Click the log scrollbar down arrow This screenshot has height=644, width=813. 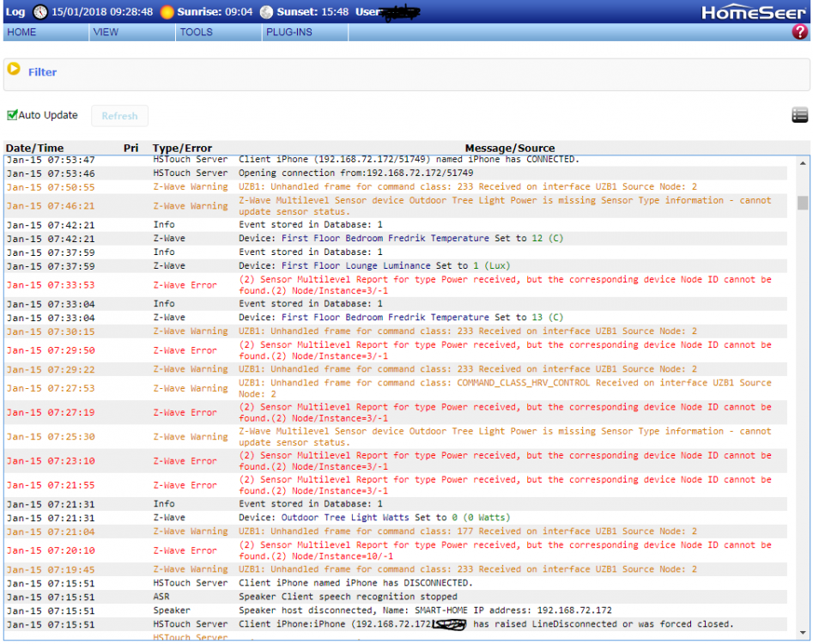point(803,635)
